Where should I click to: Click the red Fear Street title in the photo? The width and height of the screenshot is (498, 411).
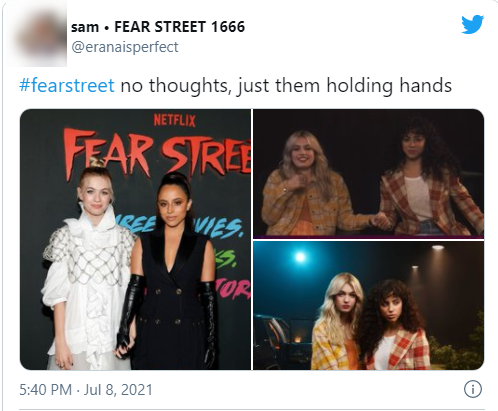click(x=157, y=153)
